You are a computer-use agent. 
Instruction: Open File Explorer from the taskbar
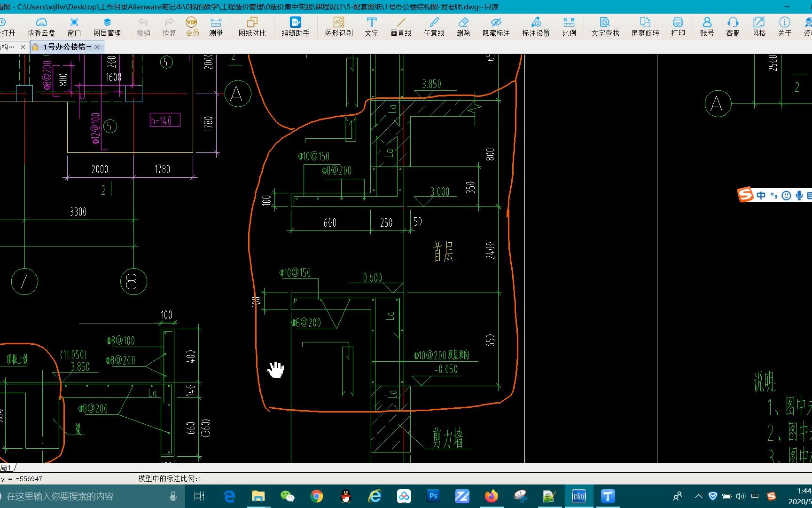click(x=258, y=496)
